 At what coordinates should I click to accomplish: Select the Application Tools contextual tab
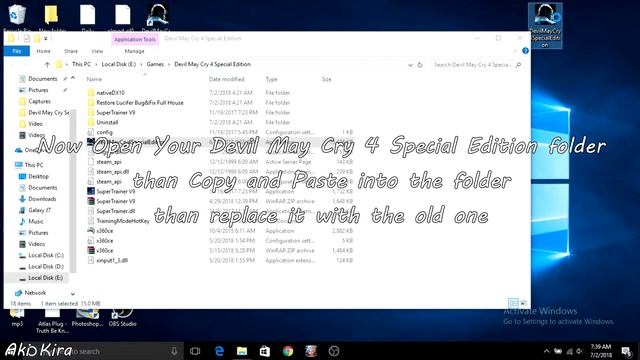coord(135,39)
